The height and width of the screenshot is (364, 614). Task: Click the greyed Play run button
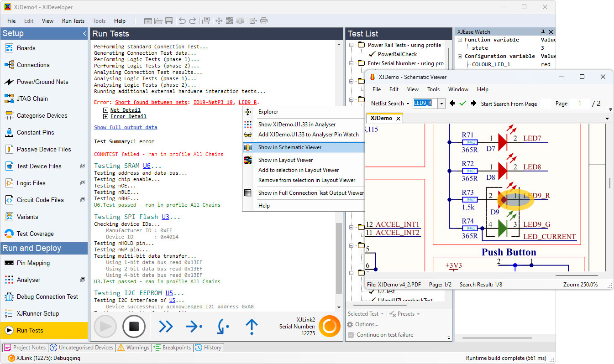pyautogui.click(x=105, y=326)
